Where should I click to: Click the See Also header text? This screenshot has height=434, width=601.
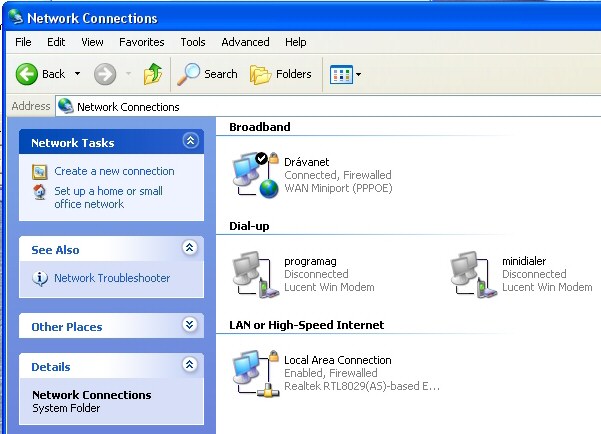coord(55,250)
